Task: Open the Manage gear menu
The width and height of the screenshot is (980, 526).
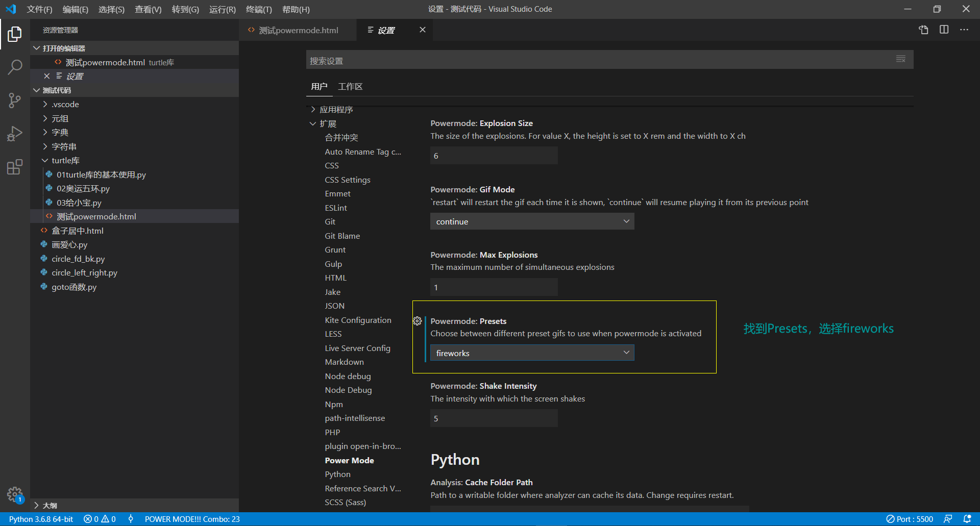Action: [15, 494]
